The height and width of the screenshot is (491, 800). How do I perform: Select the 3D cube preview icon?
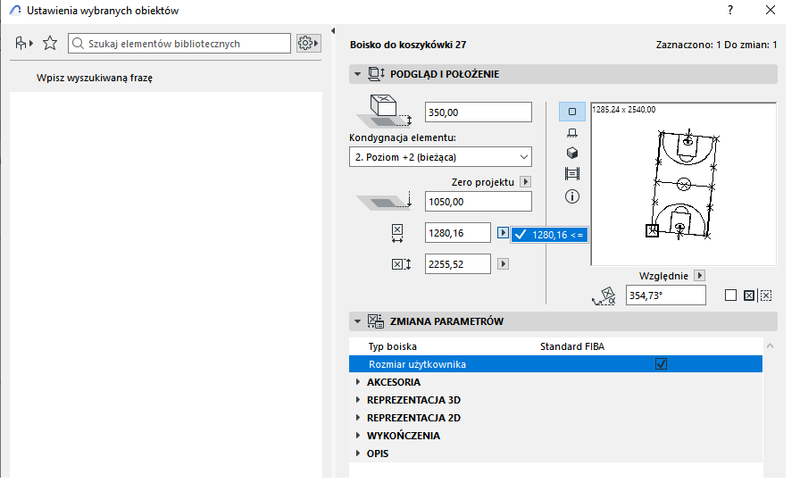572,153
